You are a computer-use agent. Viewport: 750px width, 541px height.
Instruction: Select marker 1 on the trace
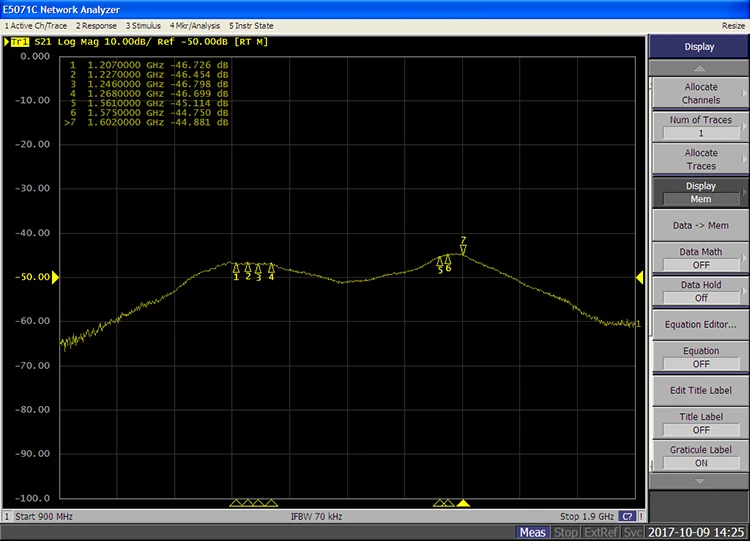[x=236, y=272]
